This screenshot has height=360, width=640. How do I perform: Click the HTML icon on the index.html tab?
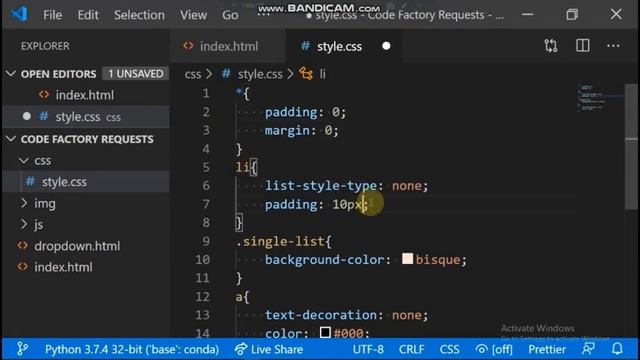(188, 46)
